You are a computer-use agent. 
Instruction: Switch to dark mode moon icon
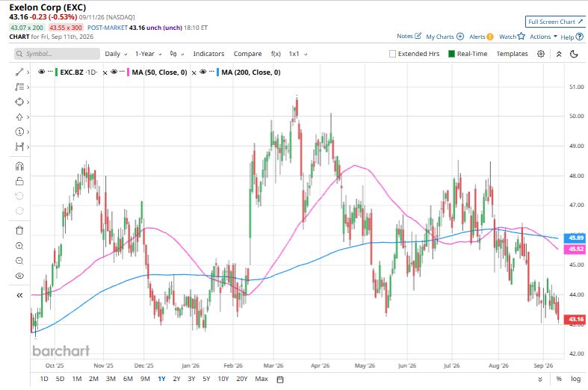pyautogui.click(x=574, y=54)
